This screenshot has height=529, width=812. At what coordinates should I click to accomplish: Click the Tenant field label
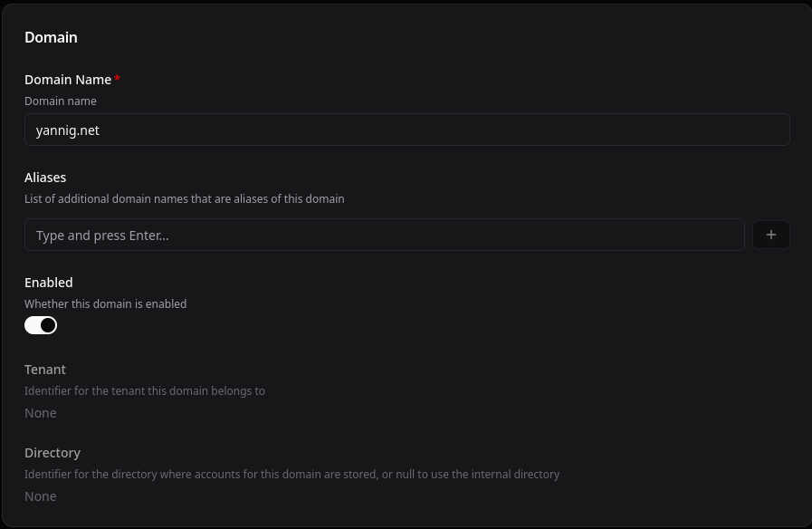point(45,370)
